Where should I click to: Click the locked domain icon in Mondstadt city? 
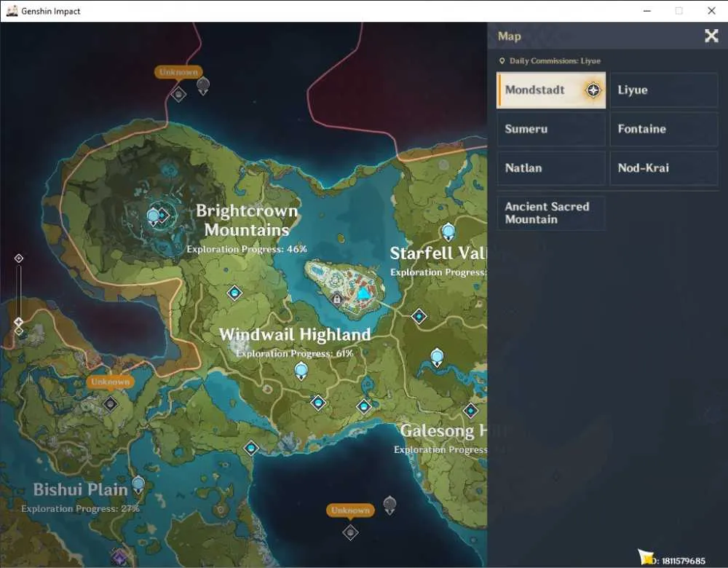click(338, 299)
